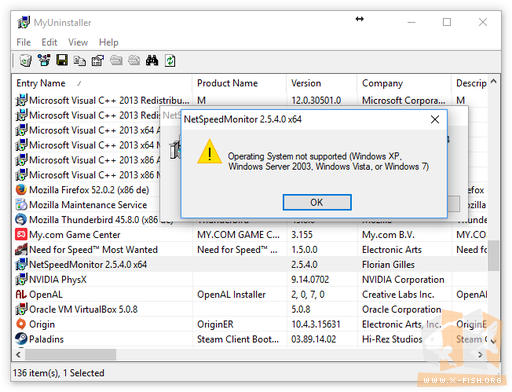The width and height of the screenshot is (512, 392).
Task: Click the horizontal scrollbar left arrow
Action: (19, 355)
